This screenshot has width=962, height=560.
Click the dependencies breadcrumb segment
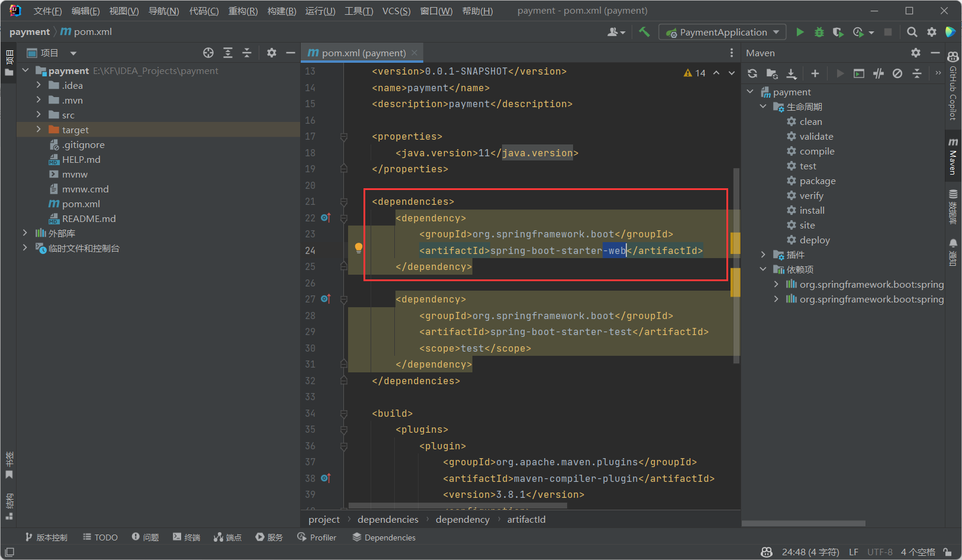[x=388, y=519]
